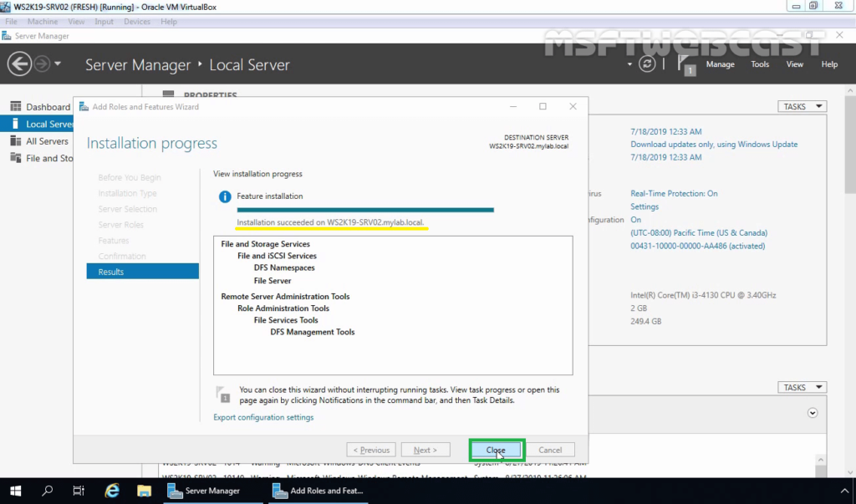Image resolution: width=856 pixels, height=504 pixels.
Task: Click DFS Namespaces in the results list
Action: [x=284, y=267]
